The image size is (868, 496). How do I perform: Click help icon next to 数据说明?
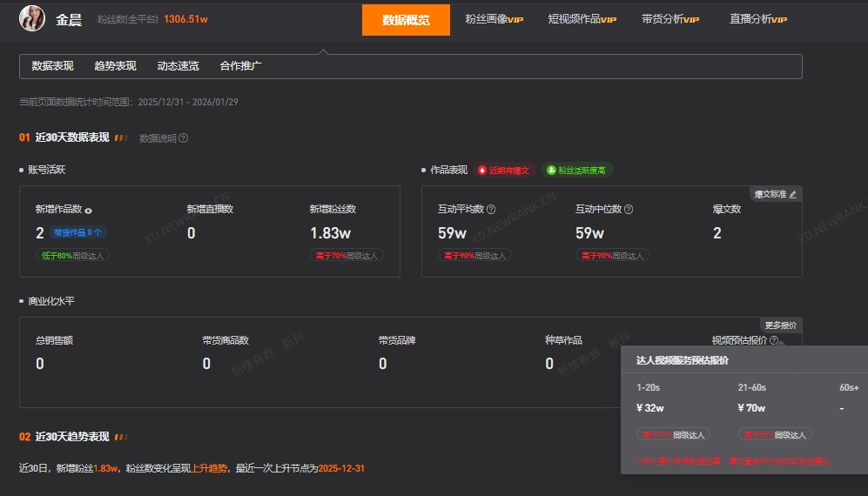[x=184, y=137]
